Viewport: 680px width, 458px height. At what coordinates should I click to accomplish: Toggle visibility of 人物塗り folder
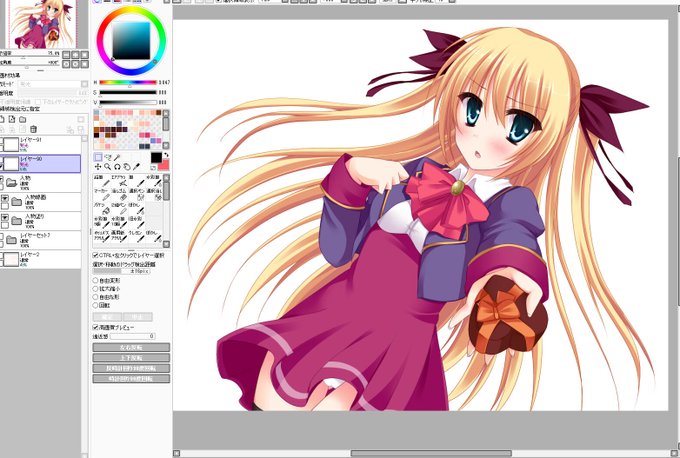[x=5, y=217]
